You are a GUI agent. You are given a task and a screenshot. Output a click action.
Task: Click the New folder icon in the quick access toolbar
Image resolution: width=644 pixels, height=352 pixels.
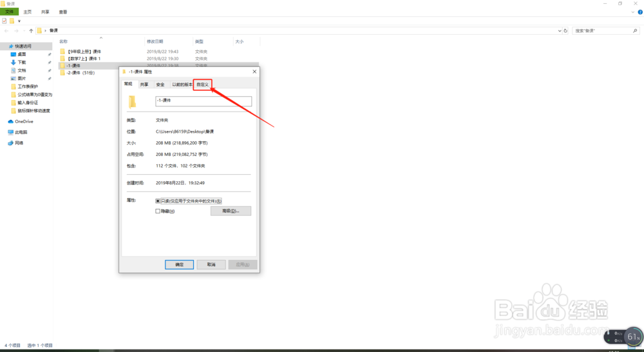click(12, 21)
